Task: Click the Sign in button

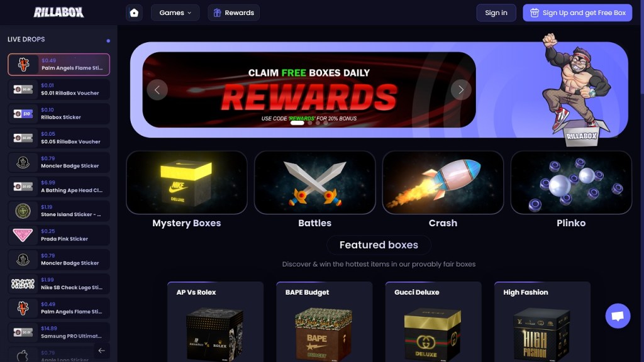Action: point(496,13)
